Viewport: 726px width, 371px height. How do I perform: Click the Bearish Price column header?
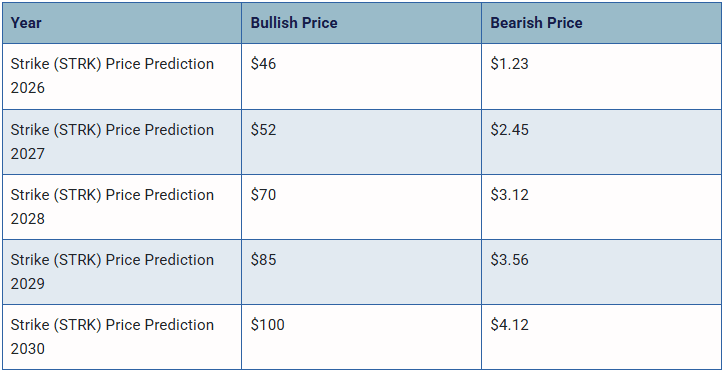pyautogui.click(x=601, y=23)
